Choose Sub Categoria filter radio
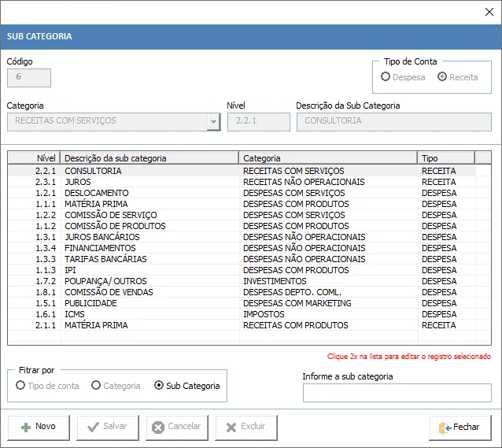 coord(159,386)
